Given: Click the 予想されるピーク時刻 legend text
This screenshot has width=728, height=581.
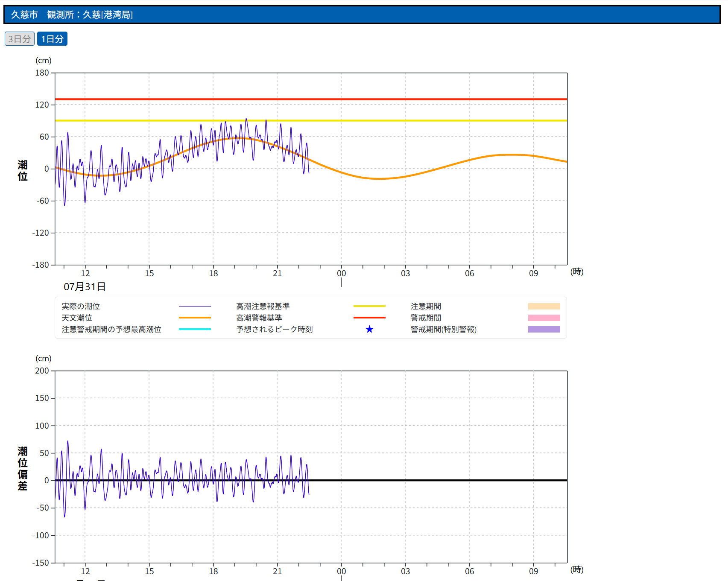Looking at the screenshot, I should (x=275, y=329).
